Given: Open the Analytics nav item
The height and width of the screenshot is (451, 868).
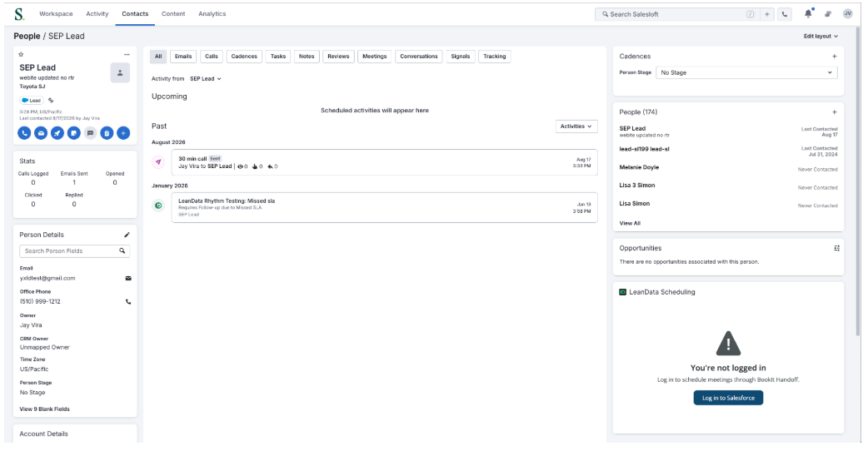Looking at the screenshot, I should [212, 14].
